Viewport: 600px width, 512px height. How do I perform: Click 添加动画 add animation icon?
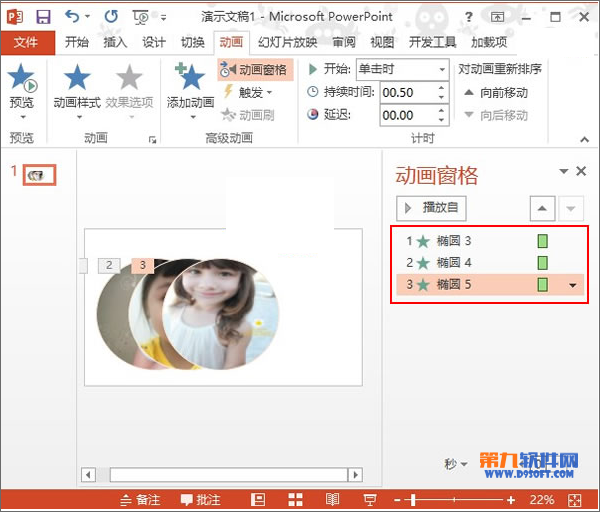coord(190,77)
